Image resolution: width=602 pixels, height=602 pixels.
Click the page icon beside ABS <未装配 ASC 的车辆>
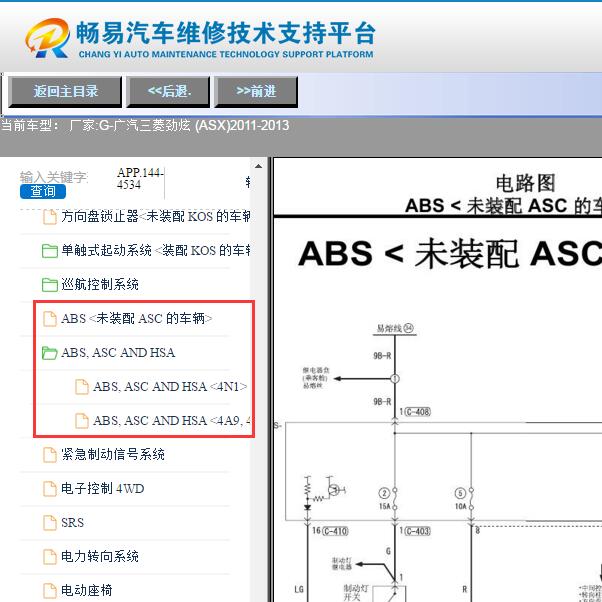tap(50, 319)
